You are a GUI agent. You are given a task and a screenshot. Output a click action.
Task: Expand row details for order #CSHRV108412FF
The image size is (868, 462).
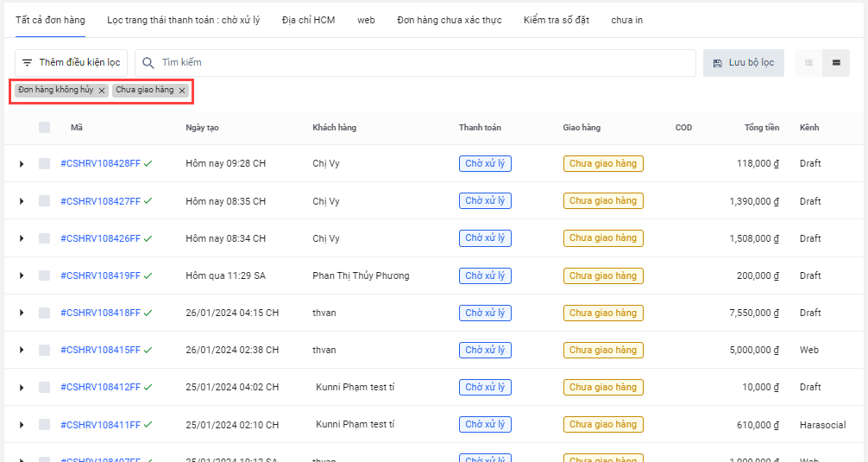point(22,388)
